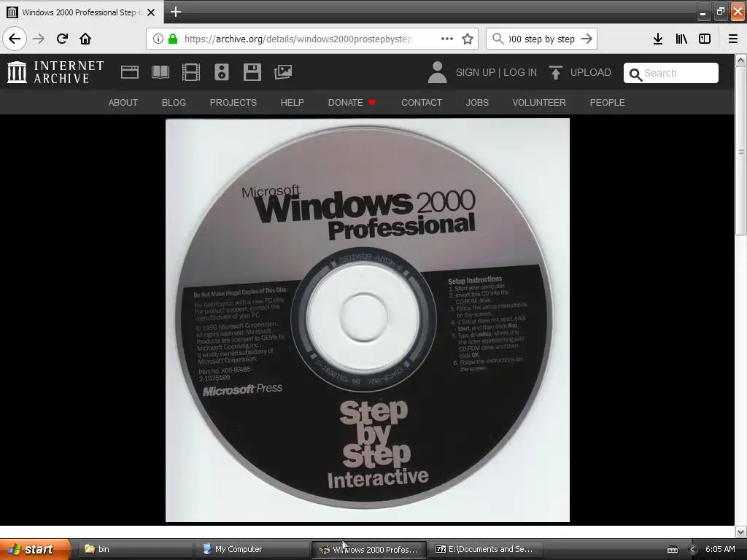Click the 6:05 AM clock

click(x=720, y=549)
